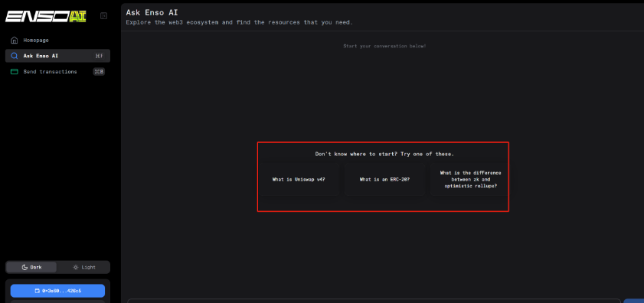Switch to Light theme
The image size is (644, 303).
pos(83,267)
